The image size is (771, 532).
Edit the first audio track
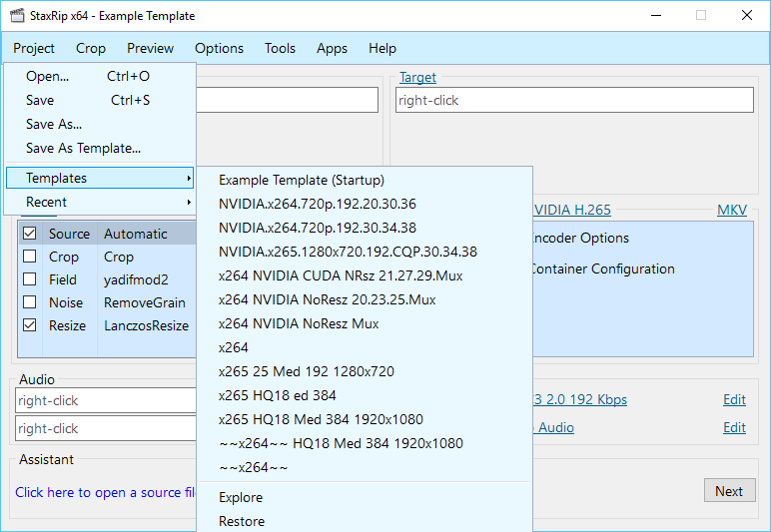pos(734,400)
